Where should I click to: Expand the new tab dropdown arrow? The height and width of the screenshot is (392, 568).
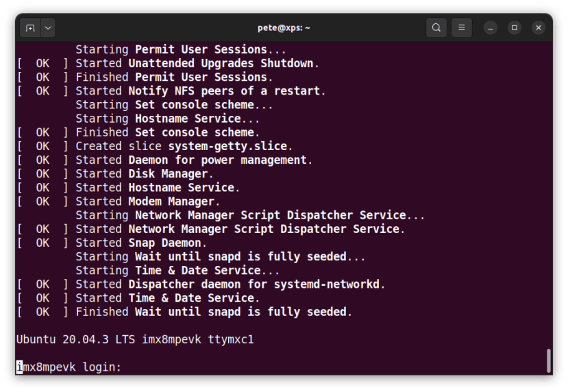[47, 28]
